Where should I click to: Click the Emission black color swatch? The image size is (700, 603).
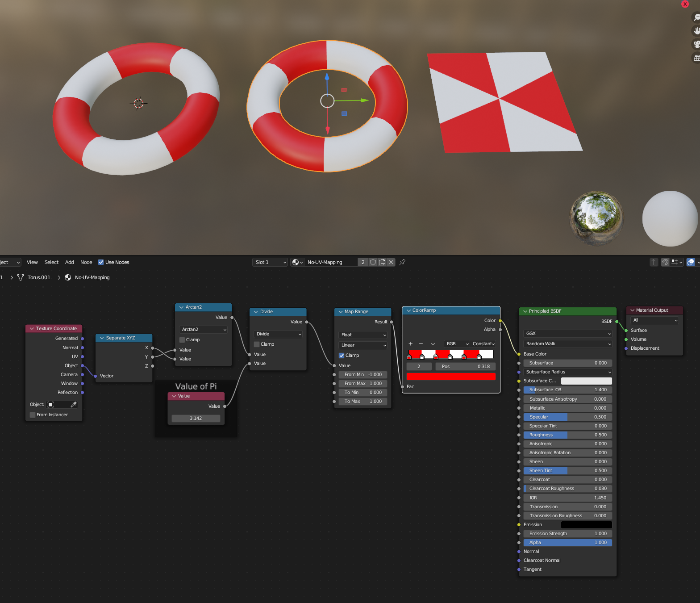[586, 525]
